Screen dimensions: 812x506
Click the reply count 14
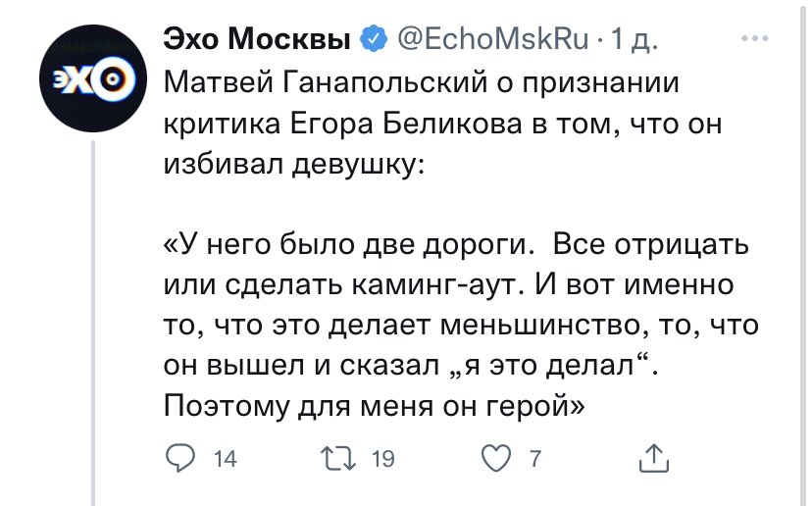[225, 458]
